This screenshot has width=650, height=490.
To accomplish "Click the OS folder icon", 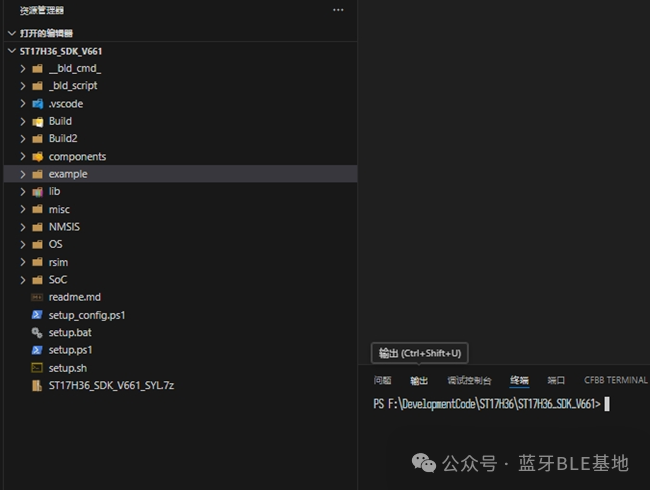I will [x=37, y=244].
